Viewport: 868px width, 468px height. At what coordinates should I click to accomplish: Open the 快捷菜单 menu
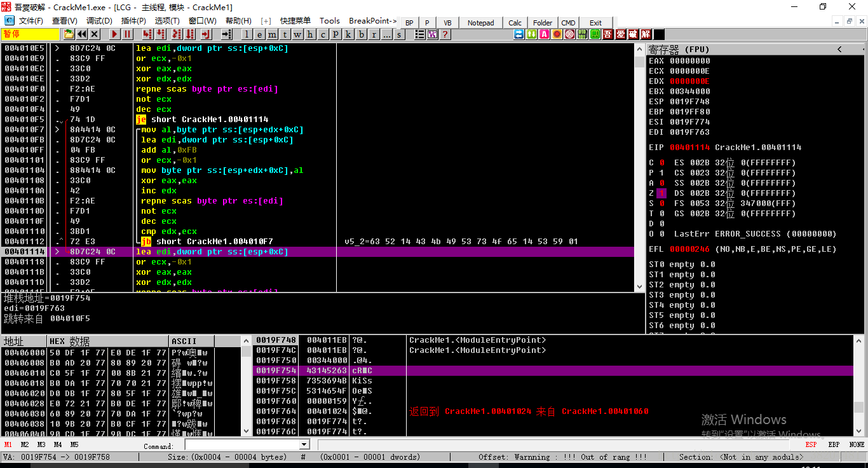295,21
